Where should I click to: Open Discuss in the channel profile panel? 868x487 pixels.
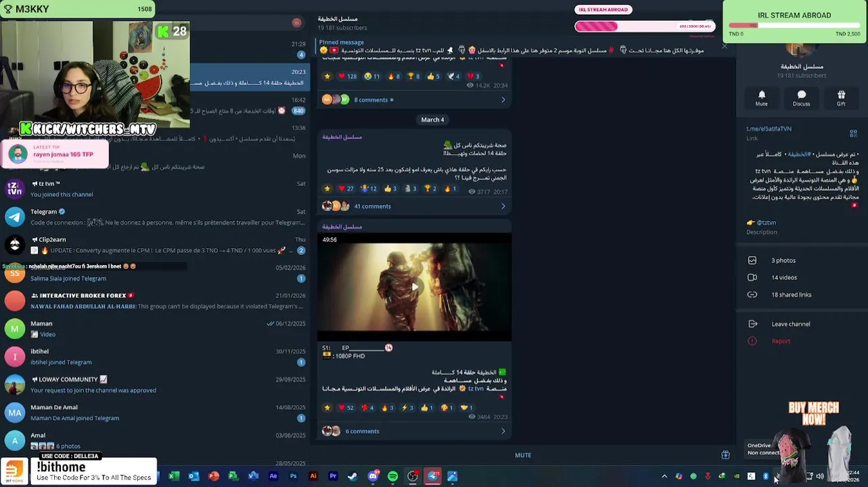(801, 98)
